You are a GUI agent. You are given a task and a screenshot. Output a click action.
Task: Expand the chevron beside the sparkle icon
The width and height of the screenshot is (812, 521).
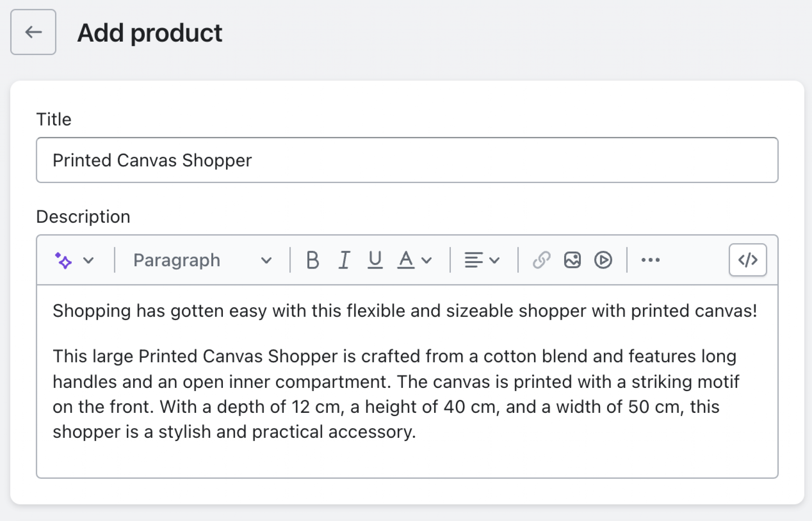88,260
